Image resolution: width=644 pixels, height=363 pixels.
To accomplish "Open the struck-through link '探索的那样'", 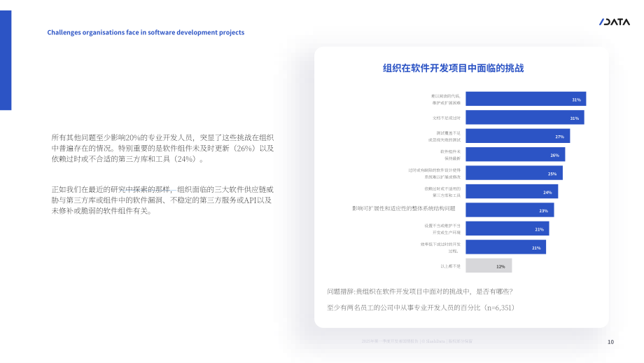I will coord(151,189).
